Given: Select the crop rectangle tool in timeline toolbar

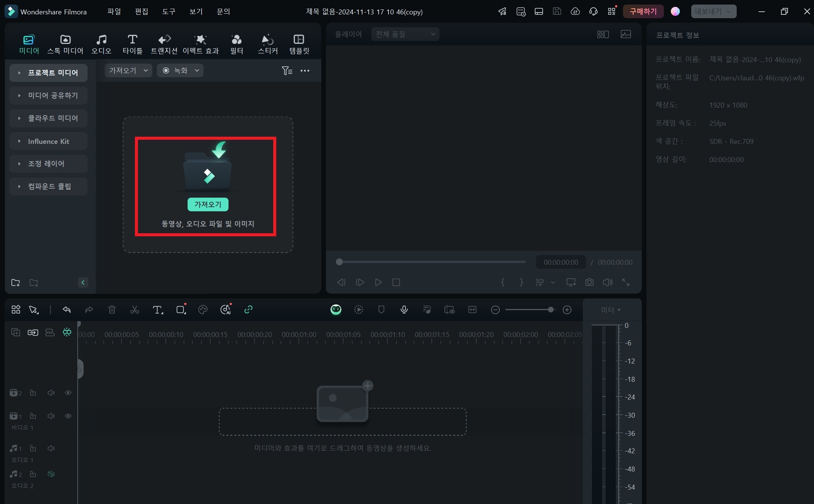Looking at the screenshot, I should 181,309.
